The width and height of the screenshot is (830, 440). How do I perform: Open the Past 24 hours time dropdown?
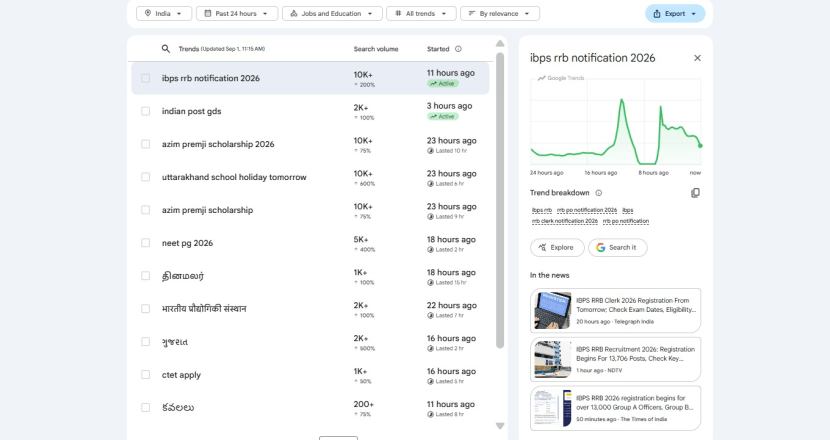237,13
